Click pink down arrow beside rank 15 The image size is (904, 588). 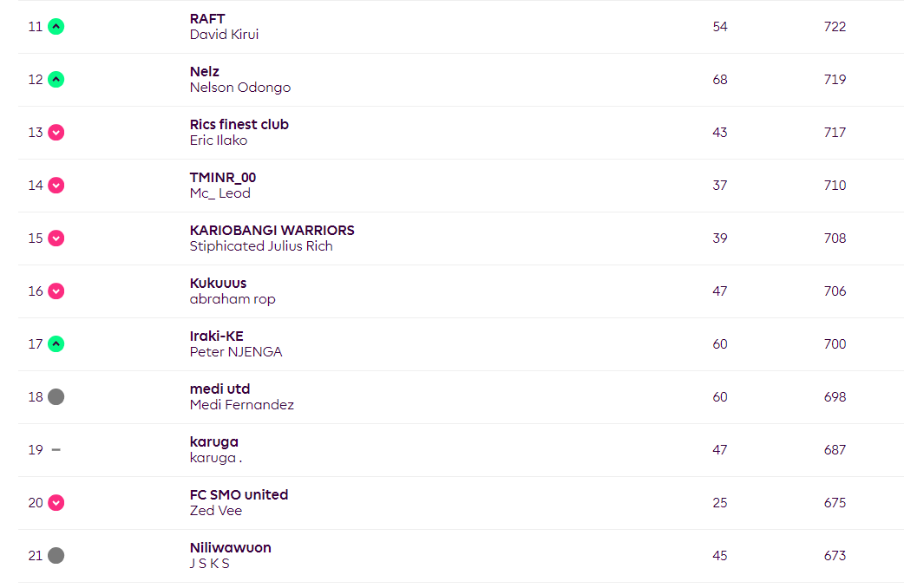(56, 238)
